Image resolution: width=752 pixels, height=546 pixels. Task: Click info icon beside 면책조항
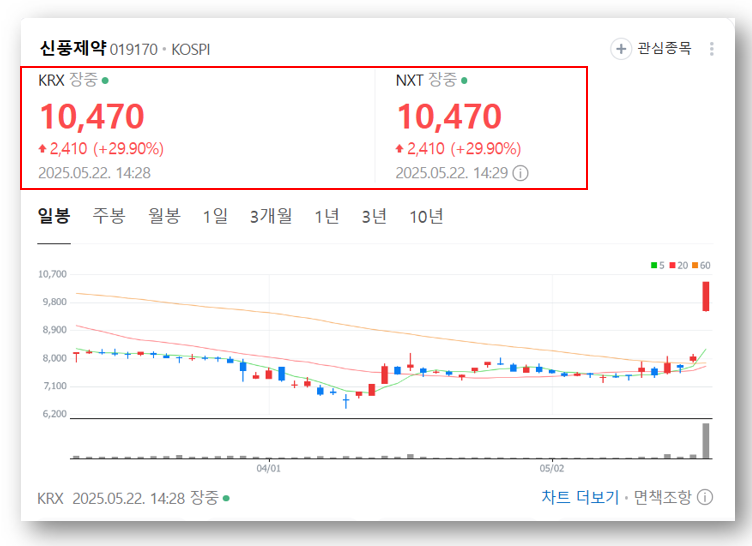705,497
